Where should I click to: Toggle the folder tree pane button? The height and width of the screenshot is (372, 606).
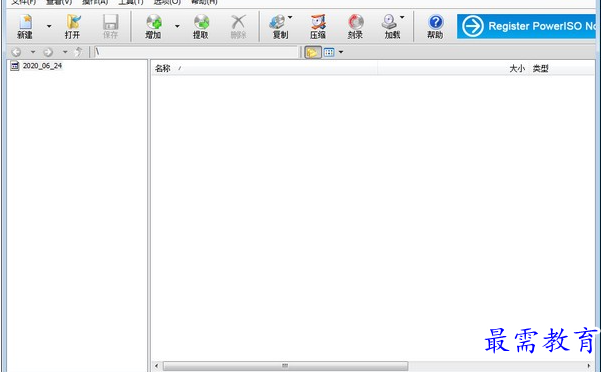pyautogui.click(x=313, y=52)
